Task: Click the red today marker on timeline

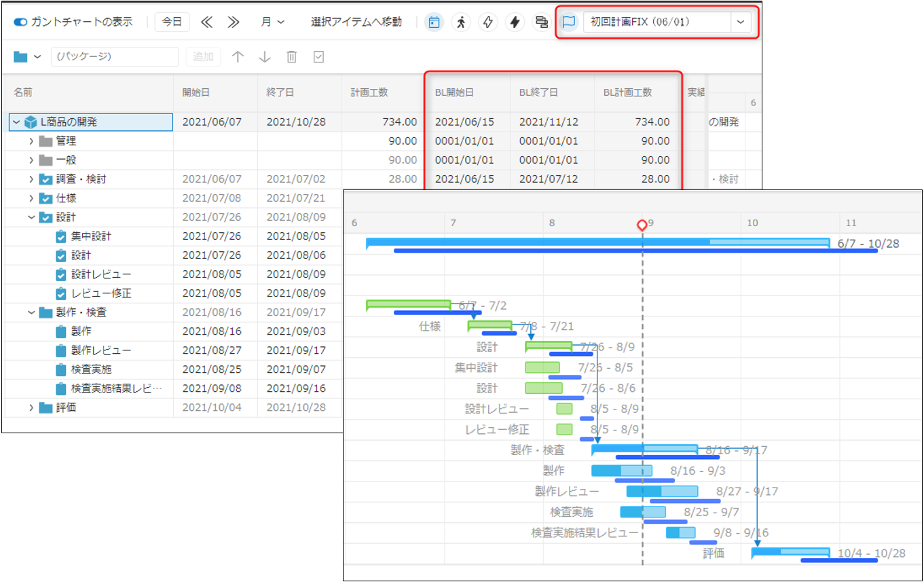Action: tap(642, 225)
